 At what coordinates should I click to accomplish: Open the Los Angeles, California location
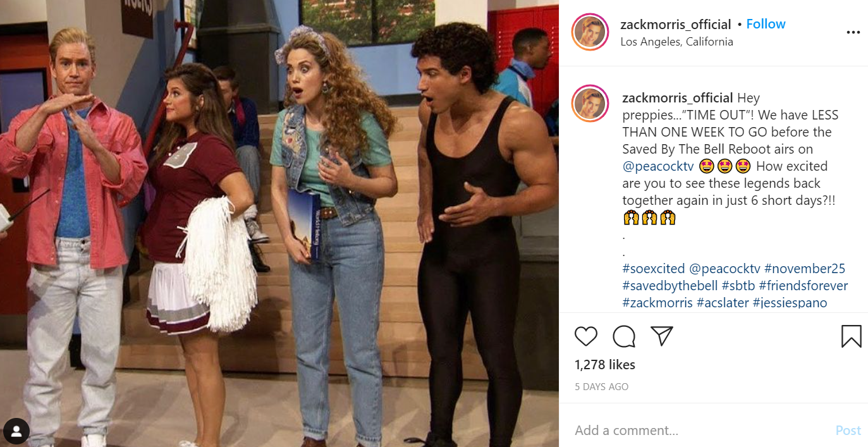[x=677, y=42]
